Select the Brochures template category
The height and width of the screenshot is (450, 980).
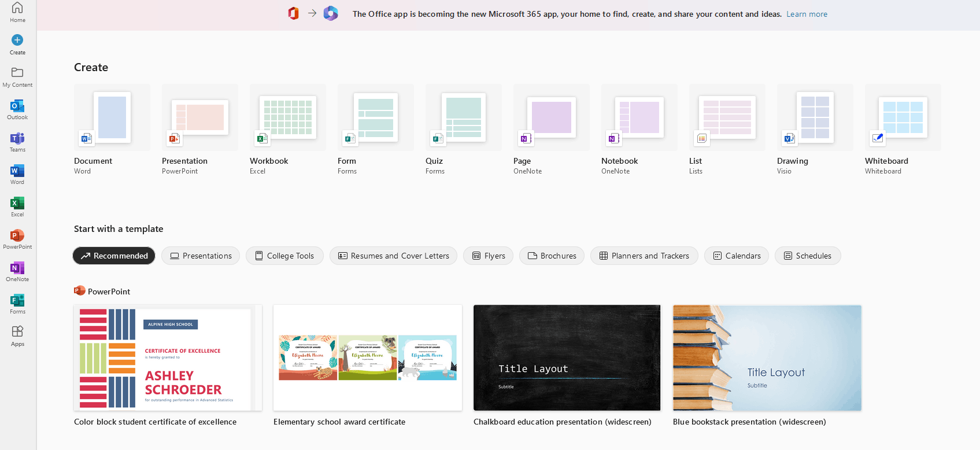coord(552,256)
